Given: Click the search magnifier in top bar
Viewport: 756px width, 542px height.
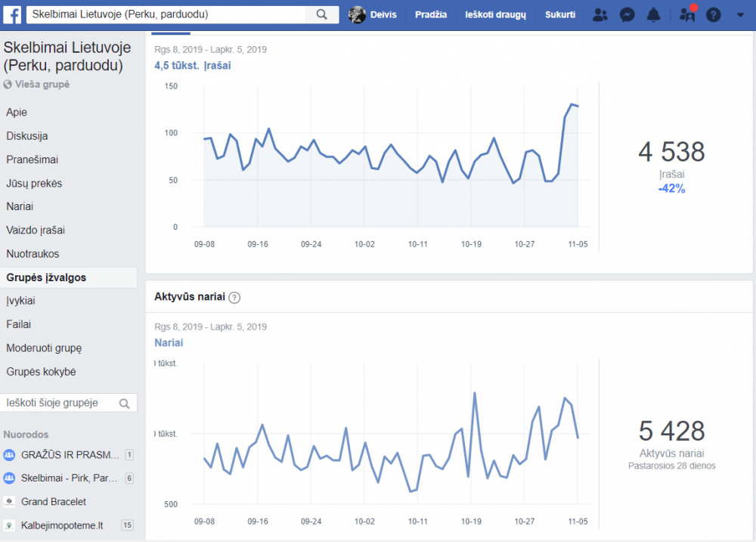Looking at the screenshot, I should click(x=321, y=14).
